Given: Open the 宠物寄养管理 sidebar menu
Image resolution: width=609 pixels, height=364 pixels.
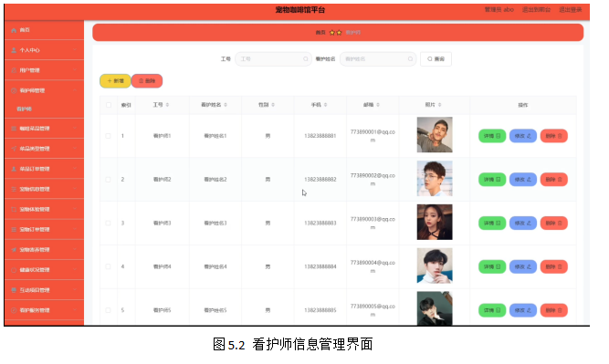Looking at the screenshot, I should tap(44, 250).
